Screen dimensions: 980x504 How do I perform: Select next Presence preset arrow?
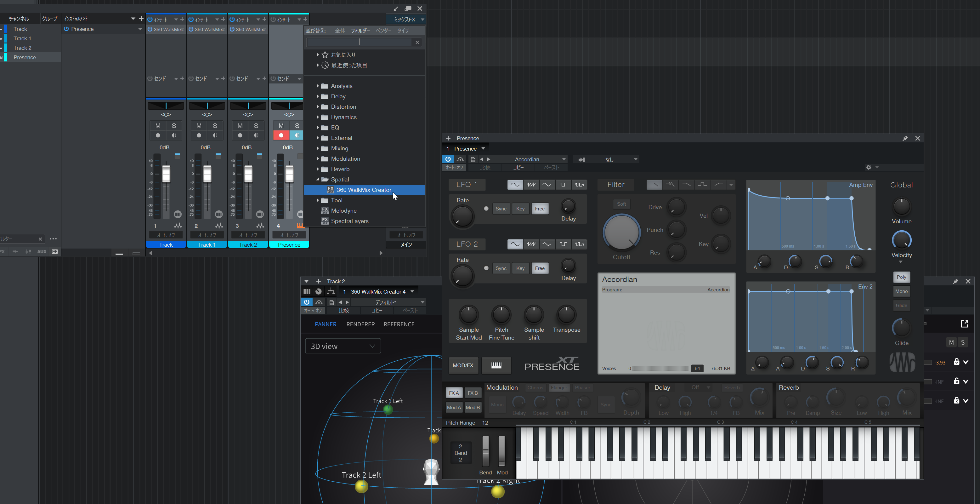click(489, 159)
